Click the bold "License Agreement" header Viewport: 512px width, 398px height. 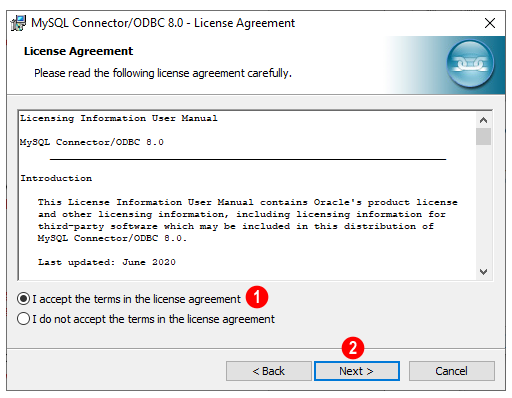pos(78,51)
